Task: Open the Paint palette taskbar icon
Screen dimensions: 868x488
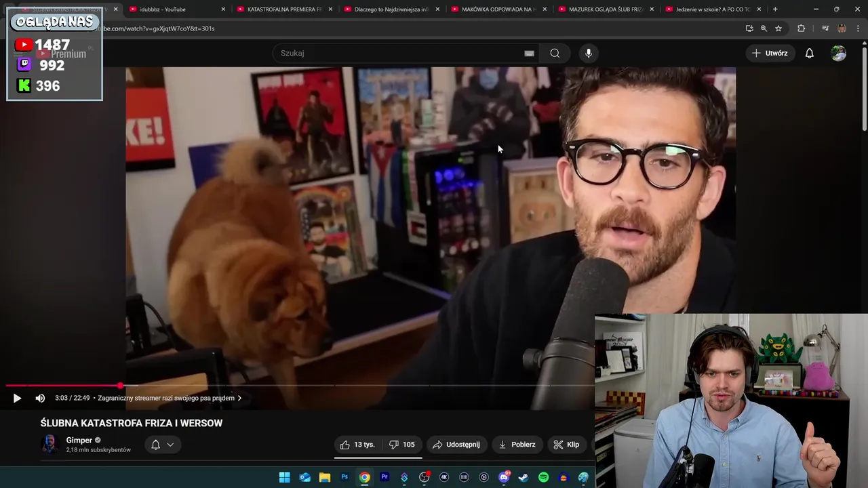Action: 583,477
